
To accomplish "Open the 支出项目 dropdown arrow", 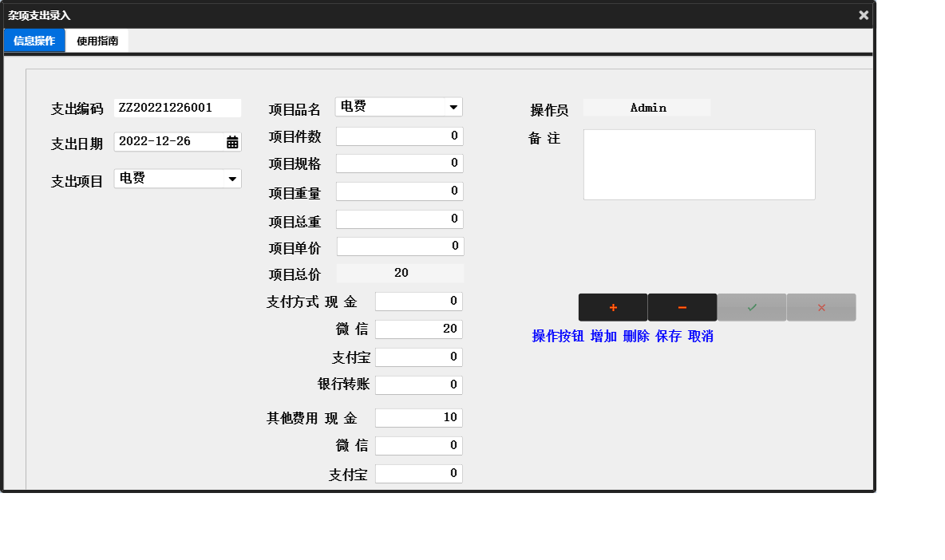I will point(232,178).
